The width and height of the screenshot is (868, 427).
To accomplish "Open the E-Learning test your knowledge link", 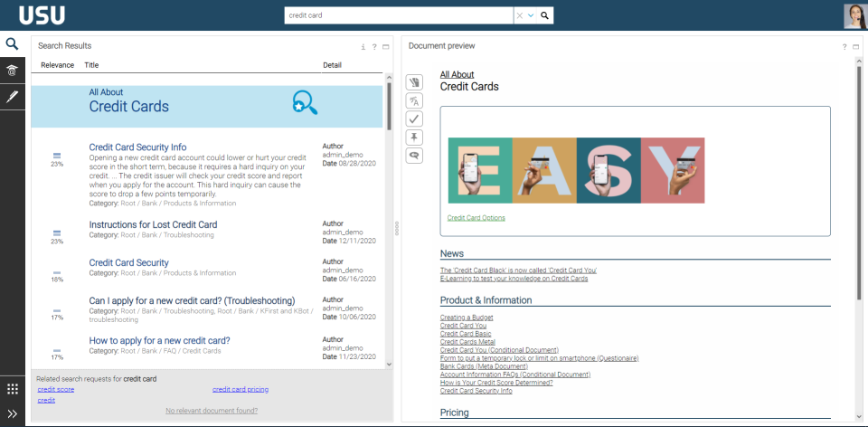I will tap(514, 279).
